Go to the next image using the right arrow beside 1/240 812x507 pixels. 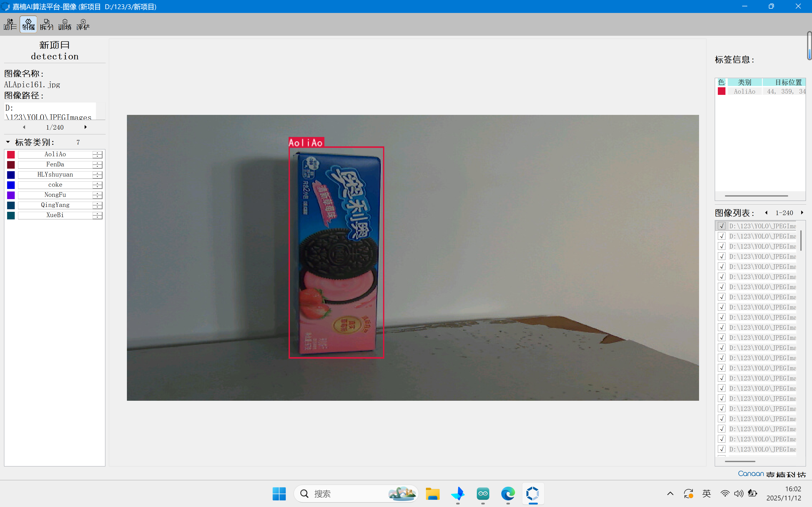tap(86, 127)
